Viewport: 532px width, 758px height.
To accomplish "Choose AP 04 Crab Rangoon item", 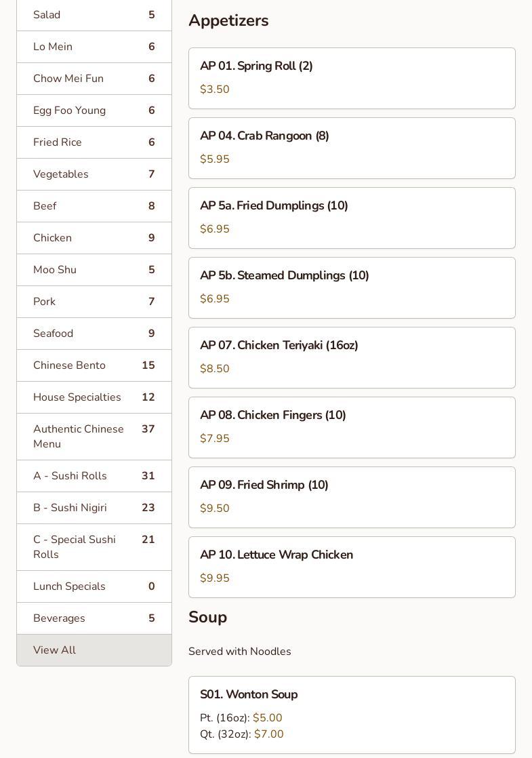I will (352, 148).
